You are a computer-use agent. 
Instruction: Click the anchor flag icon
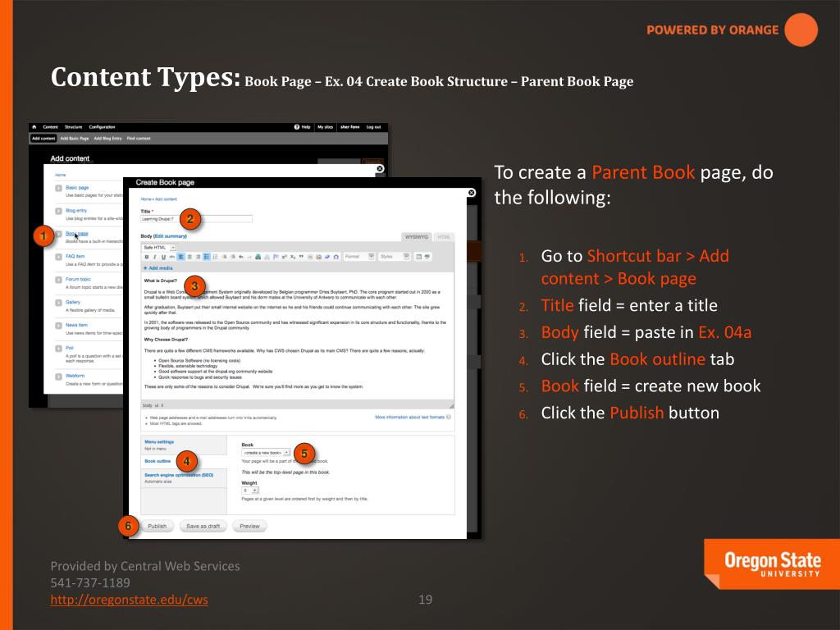[276, 257]
